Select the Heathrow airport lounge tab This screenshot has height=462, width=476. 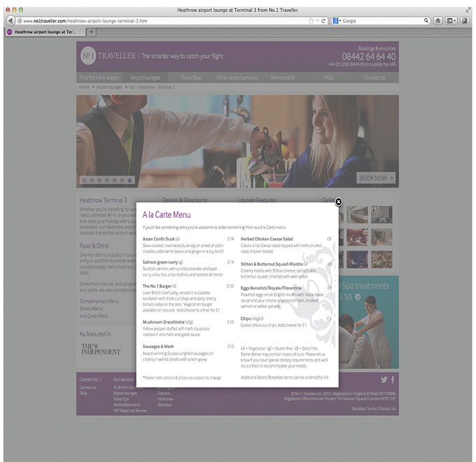(45, 32)
